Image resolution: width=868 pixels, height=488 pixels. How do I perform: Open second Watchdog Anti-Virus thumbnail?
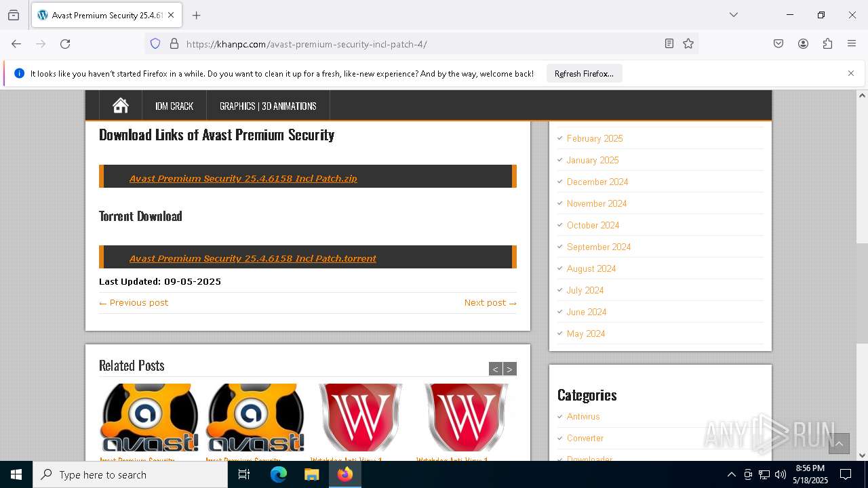point(467,418)
